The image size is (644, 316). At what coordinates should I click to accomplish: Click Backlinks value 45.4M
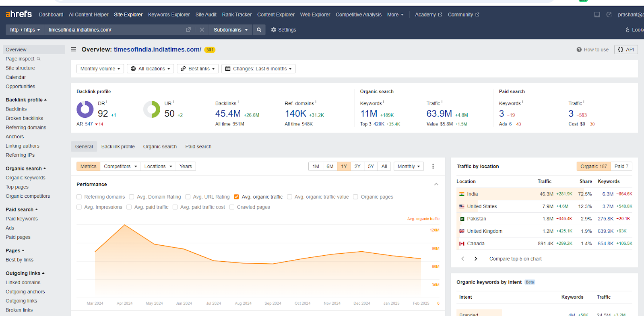pyautogui.click(x=228, y=114)
